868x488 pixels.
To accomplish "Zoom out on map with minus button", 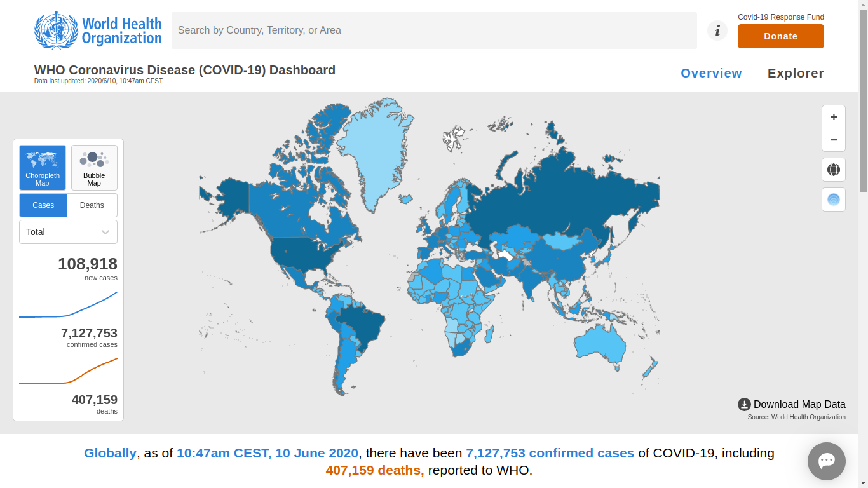I will point(834,140).
